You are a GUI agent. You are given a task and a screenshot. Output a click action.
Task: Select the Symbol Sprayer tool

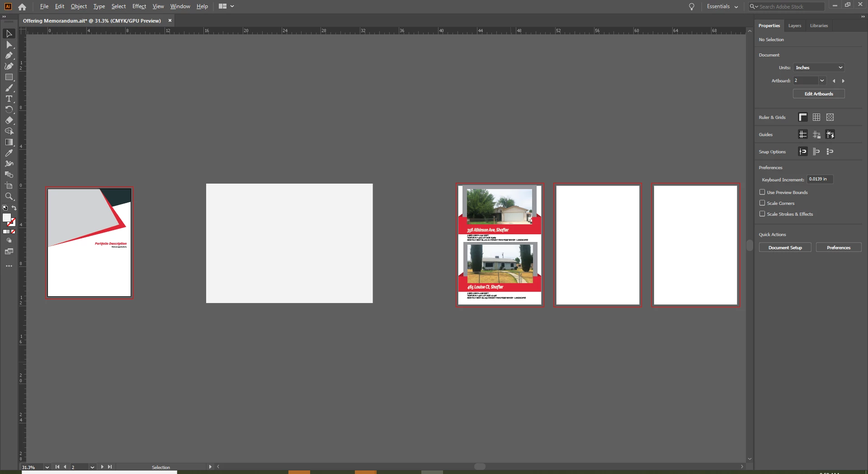9,164
